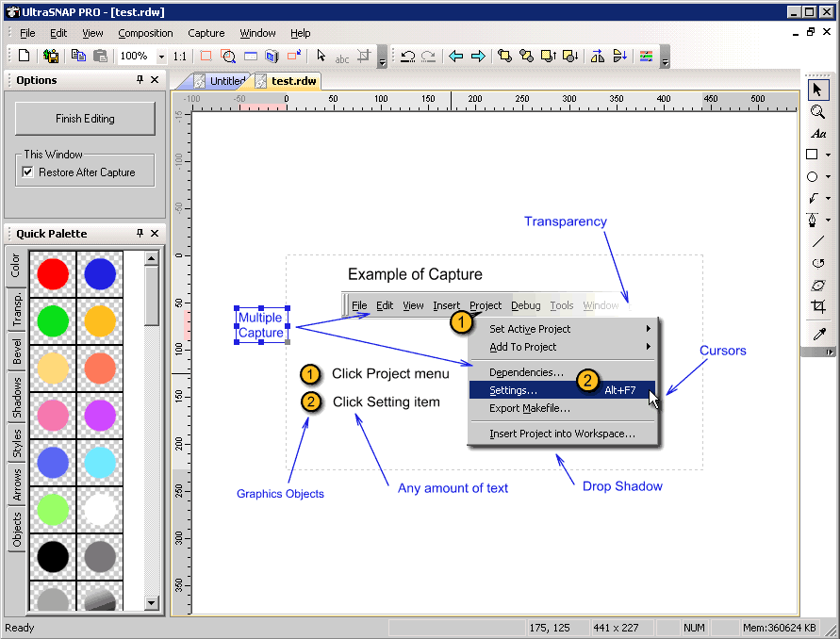Click the flip horizontal icon
Screen dimensions: 840x639
pos(598,56)
